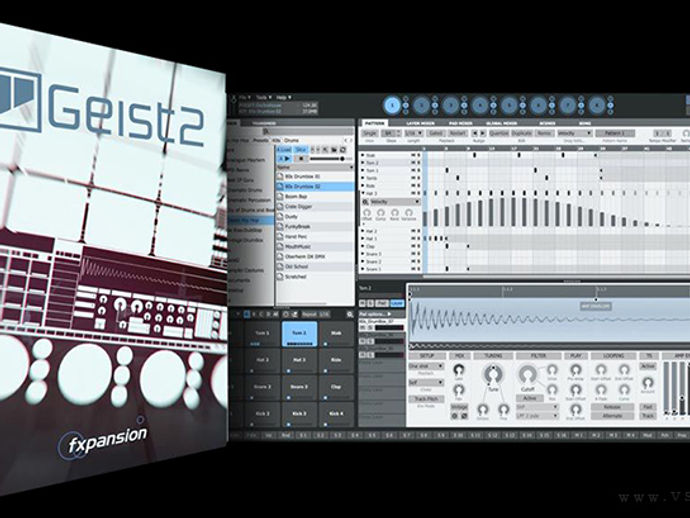Open the File menu

[245, 97]
